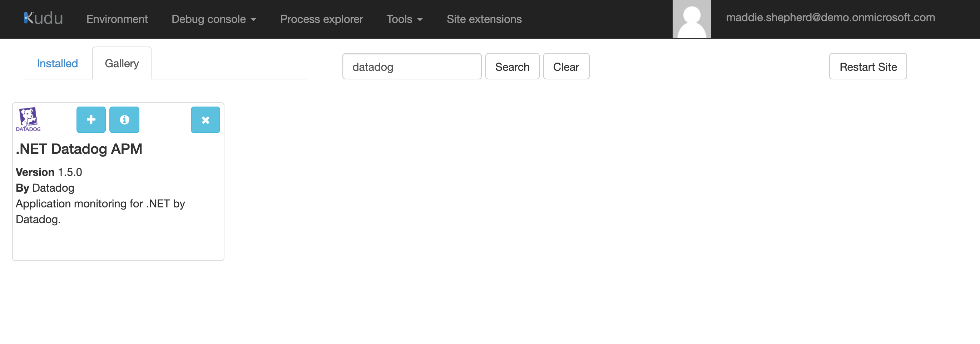The width and height of the screenshot is (980, 344).
Task: Dismiss the Datadog extension card
Action: pyautogui.click(x=206, y=119)
